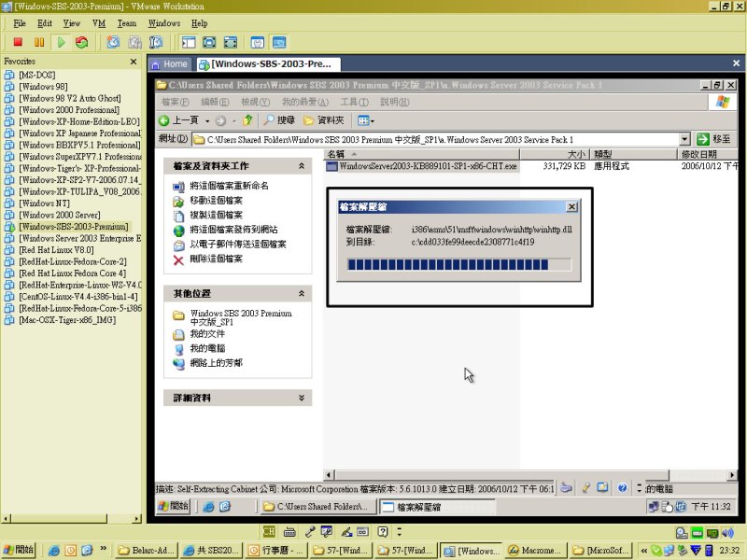Select the [Windows-SBS-2003-Pre... tab

(x=267, y=63)
